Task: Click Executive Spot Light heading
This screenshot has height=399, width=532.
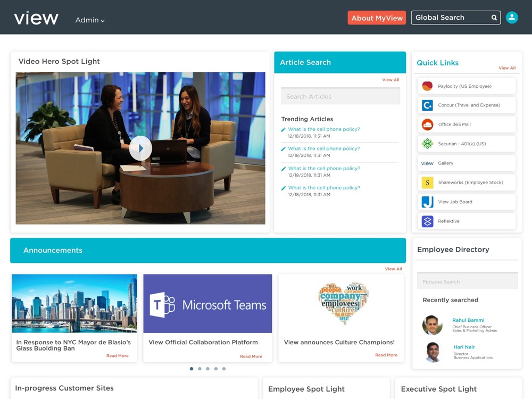Action: pos(439,389)
